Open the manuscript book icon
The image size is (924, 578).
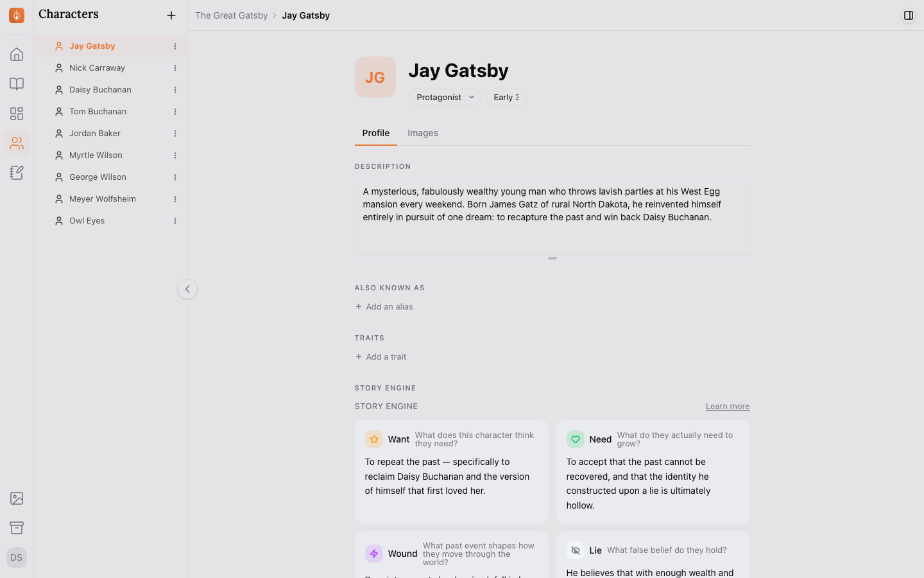click(x=17, y=84)
